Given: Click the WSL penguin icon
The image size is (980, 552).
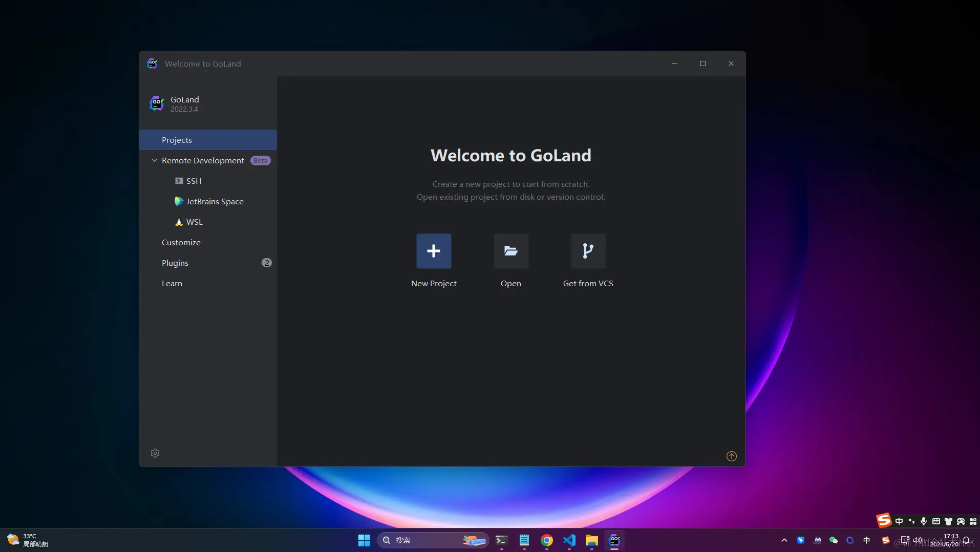Looking at the screenshot, I should click(x=179, y=222).
